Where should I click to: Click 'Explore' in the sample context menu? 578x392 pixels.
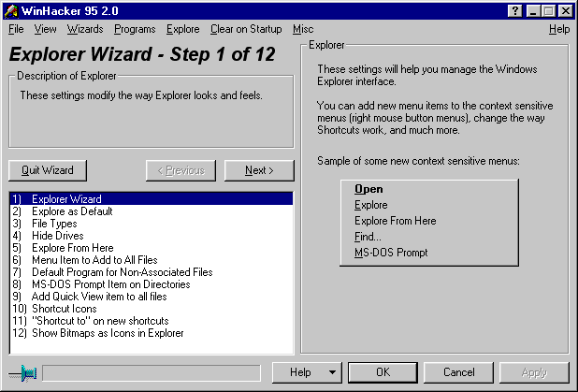(x=370, y=205)
